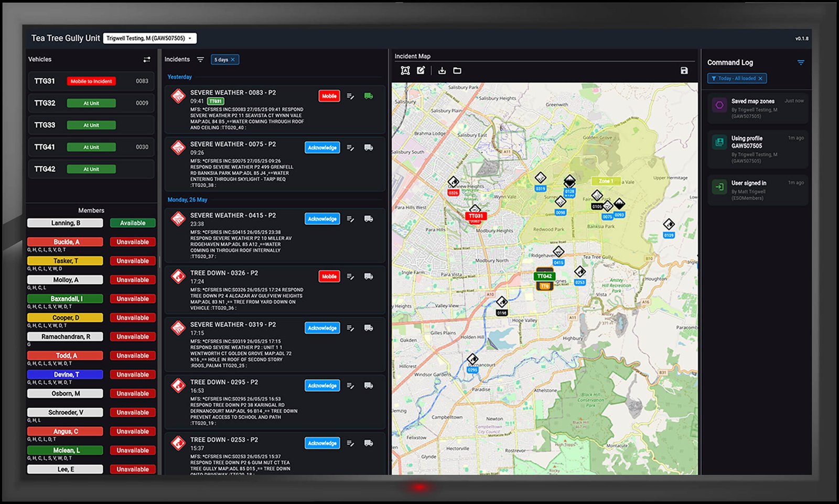Open the Command Log filter options
839x504 pixels.
coord(801,62)
